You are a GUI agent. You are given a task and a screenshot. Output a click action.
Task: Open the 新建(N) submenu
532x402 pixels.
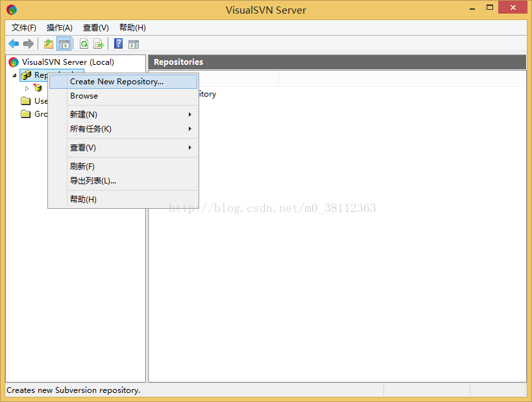tap(123, 115)
